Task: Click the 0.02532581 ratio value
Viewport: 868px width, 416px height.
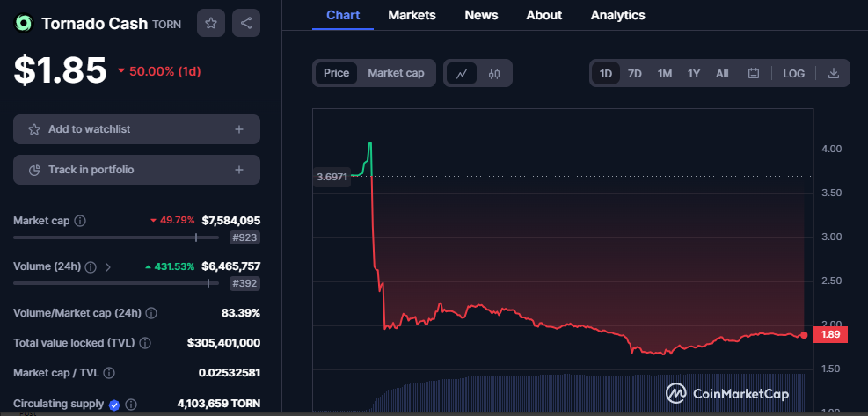Action: click(230, 373)
